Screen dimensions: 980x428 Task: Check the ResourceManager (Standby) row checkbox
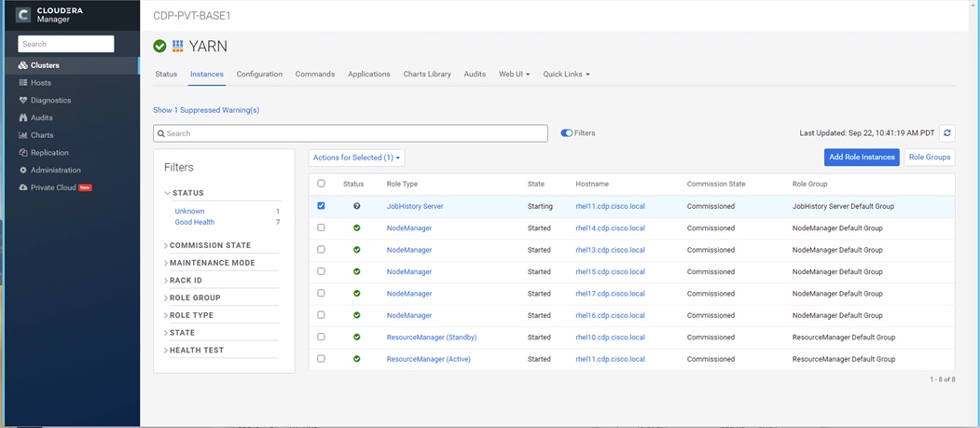pos(322,337)
